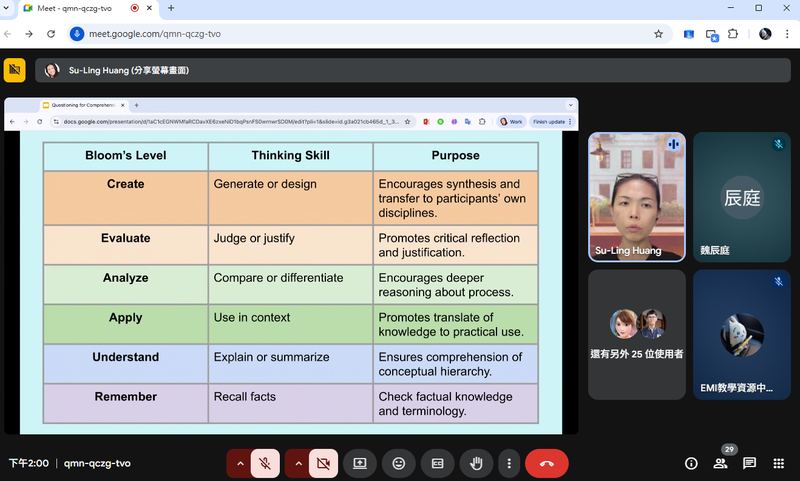Click the shared Bloom's Level presentation screen
The height and width of the screenshot is (481, 800).
tap(291, 280)
